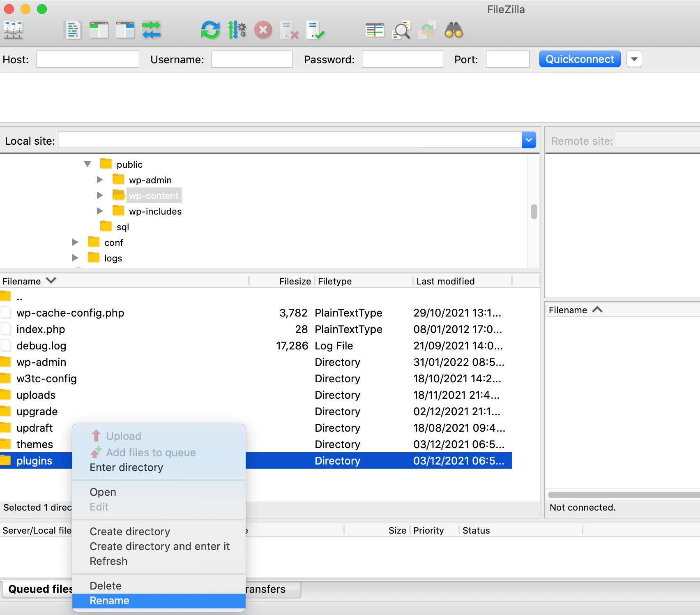Viewport: 700px width, 615px height.
Task: Choose Delete from context menu
Action: click(x=159, y=586)
